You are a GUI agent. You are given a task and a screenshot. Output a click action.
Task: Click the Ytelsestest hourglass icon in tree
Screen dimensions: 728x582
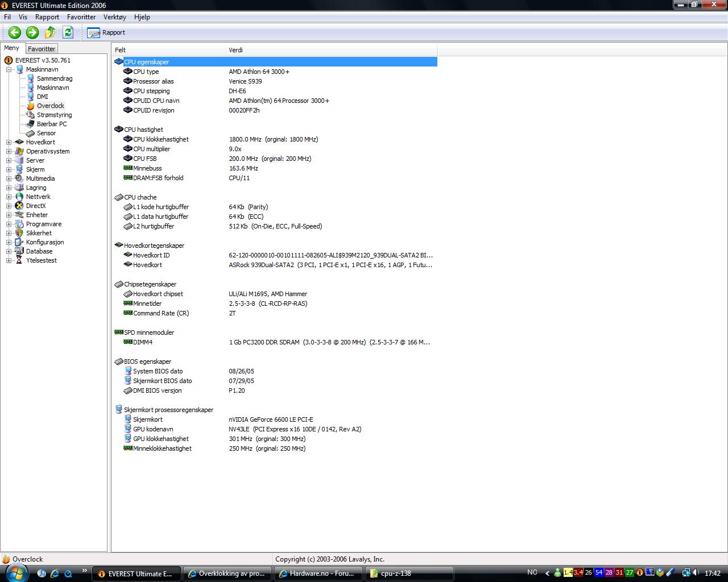19,260
